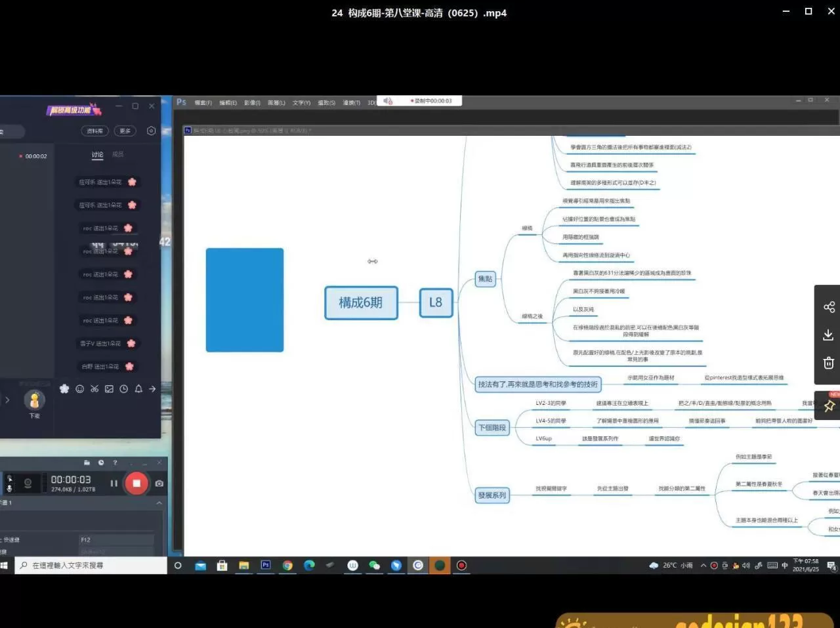Toggle the muted speaker on recording bar
Viewport: 840px width, 628px height.
tap(388, 101)
